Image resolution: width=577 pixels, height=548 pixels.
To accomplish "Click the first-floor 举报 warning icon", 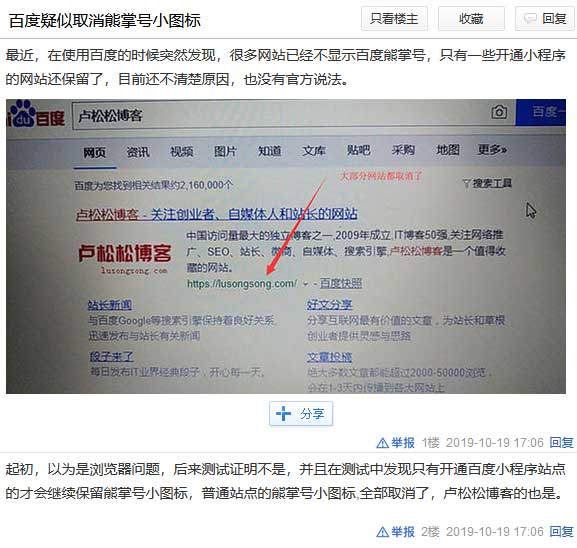I will pos(383,443).
